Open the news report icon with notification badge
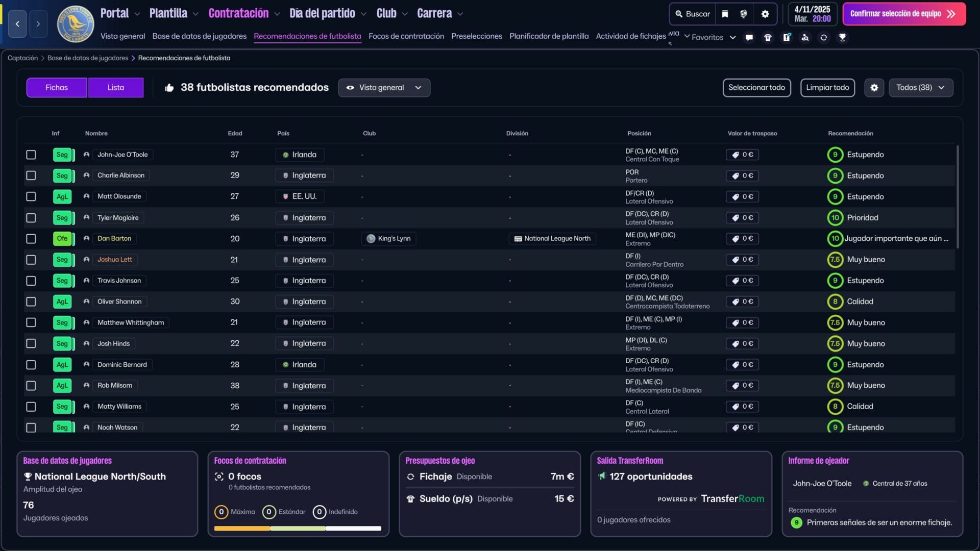Screen dimensions: 980x551 (786, 37)
